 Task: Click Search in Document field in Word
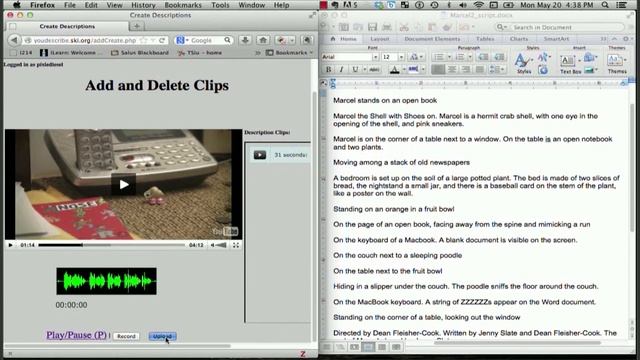tap(560, 27)
